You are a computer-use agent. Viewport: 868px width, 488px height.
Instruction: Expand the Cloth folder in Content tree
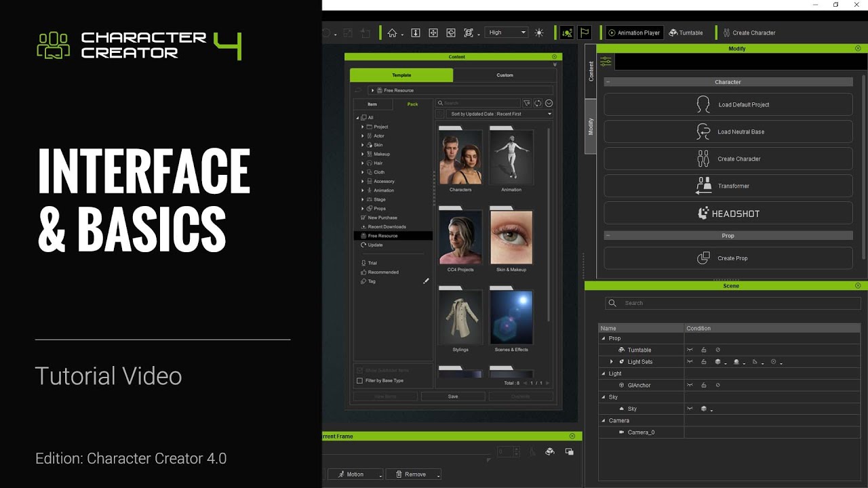click(363, 172)
